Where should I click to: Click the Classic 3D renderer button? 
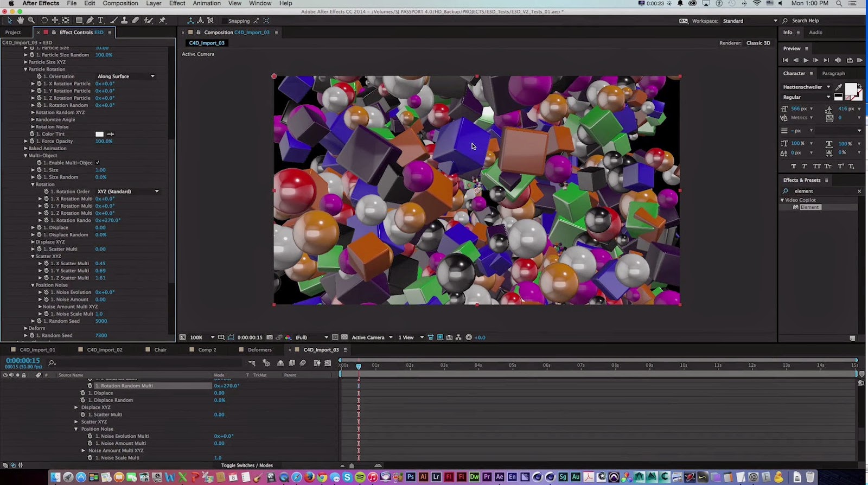(758, 43)
